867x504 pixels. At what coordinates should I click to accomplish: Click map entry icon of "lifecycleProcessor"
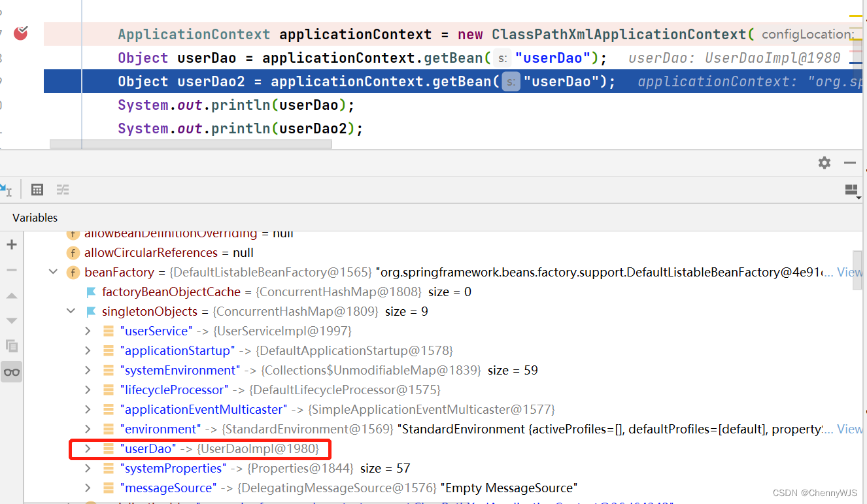[x=109, y=390]
